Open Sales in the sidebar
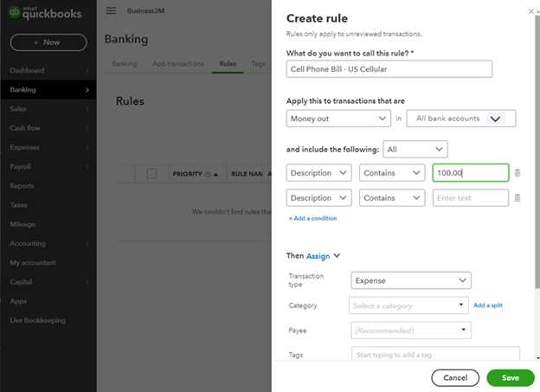Image resolution: width=540 pixels, height=392 pixels. (x=48, y=109)
